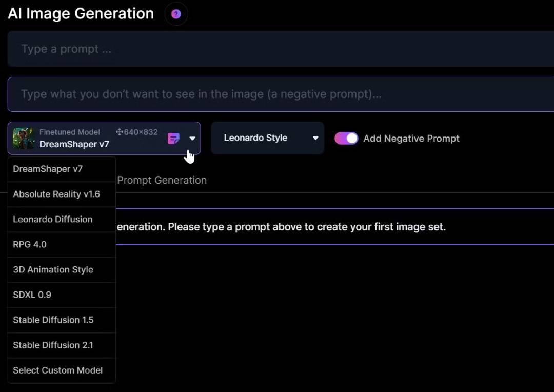
Task: Switch to the Prompt Generation tab
Action: click(x=162, y=180)
